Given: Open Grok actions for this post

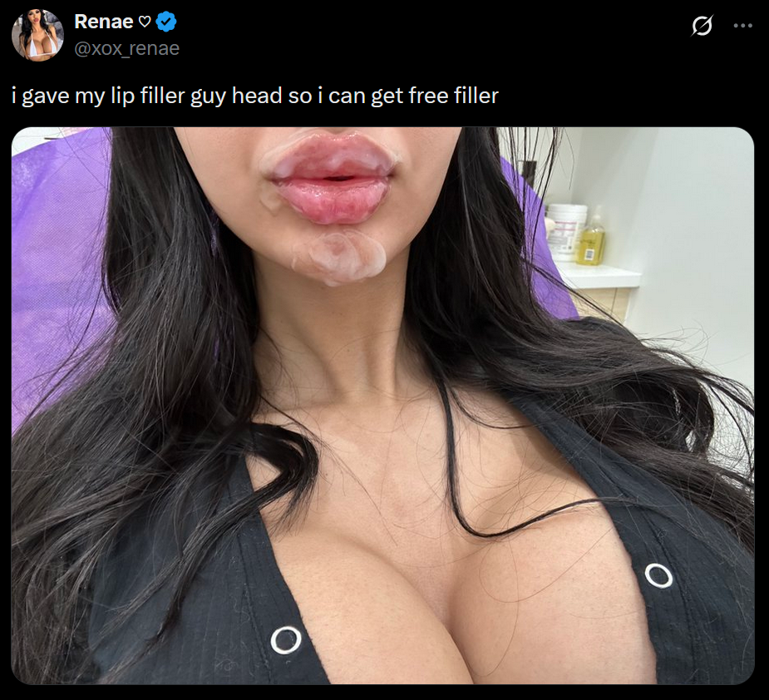Looking at the screenshot, I should point(702,26).
